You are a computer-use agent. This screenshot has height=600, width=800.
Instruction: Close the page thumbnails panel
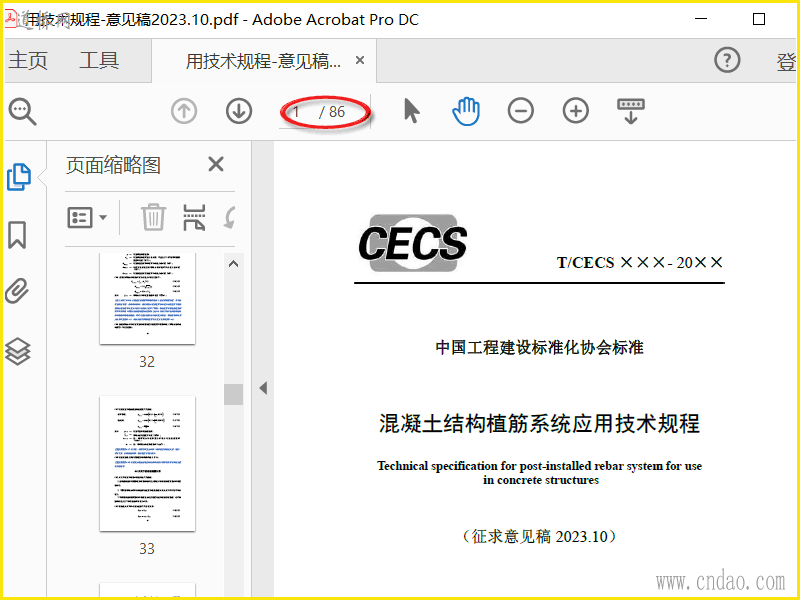tap(216, 164)
